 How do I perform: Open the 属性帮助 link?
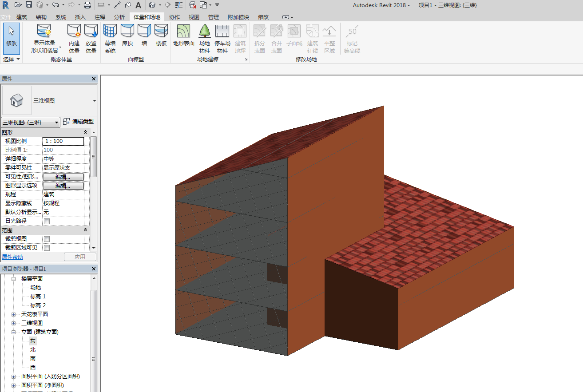click(x=12, y=257)
